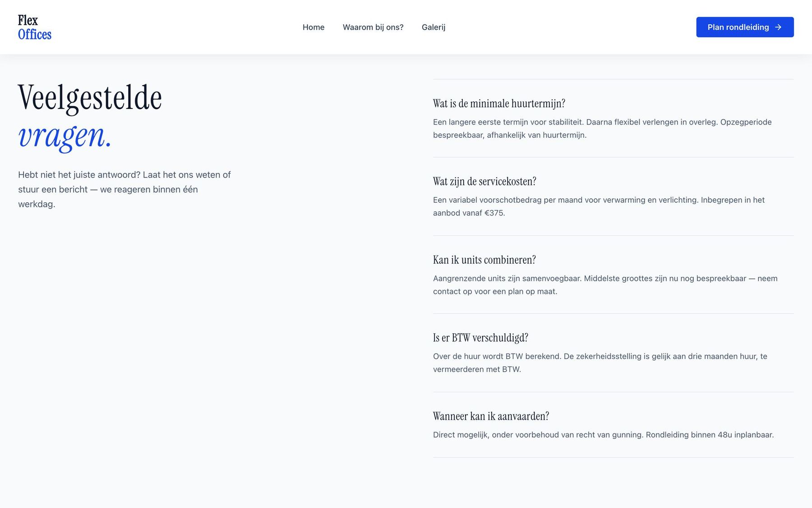Click answer text starting Een langere eerste termijn

[x=602, y=128]
